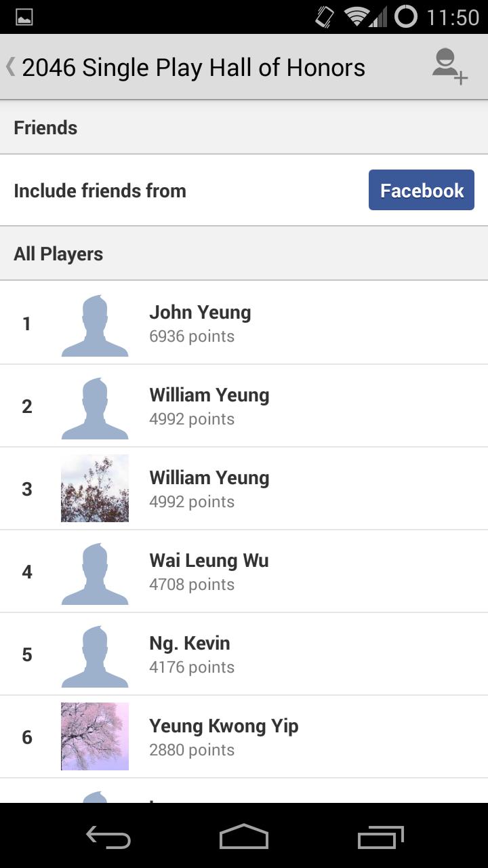
Task: Tap the picture notification icon in status bar
Action: point(24,17)
